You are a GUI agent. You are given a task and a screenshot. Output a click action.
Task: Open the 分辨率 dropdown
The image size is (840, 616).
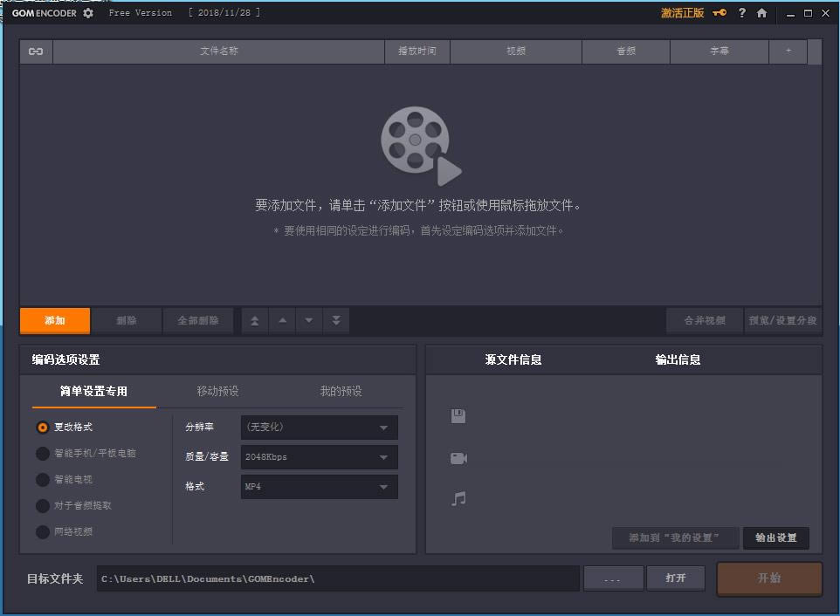(320, 427)
